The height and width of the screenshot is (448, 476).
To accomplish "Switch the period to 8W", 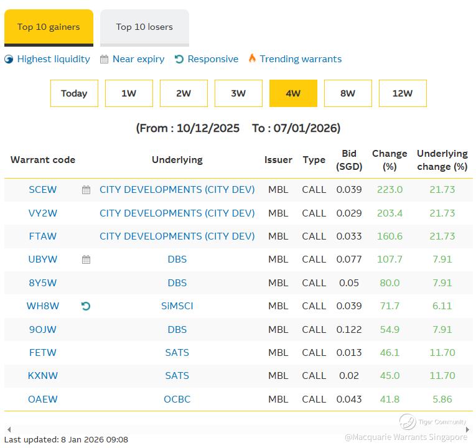I will (x=348, y=93).
